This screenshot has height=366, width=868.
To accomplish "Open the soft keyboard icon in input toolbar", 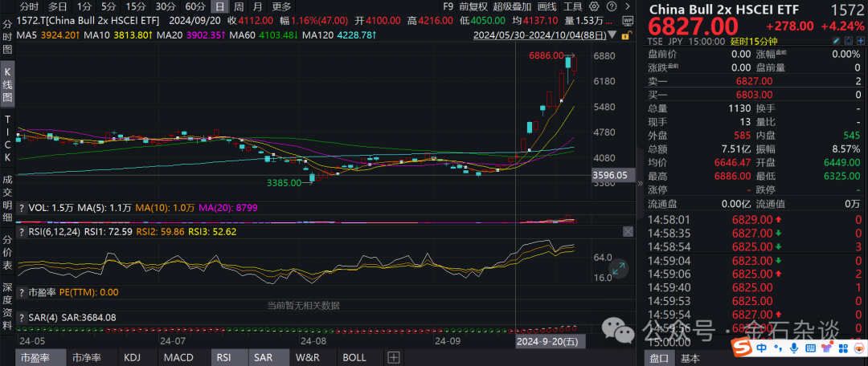I will [810, 349].
